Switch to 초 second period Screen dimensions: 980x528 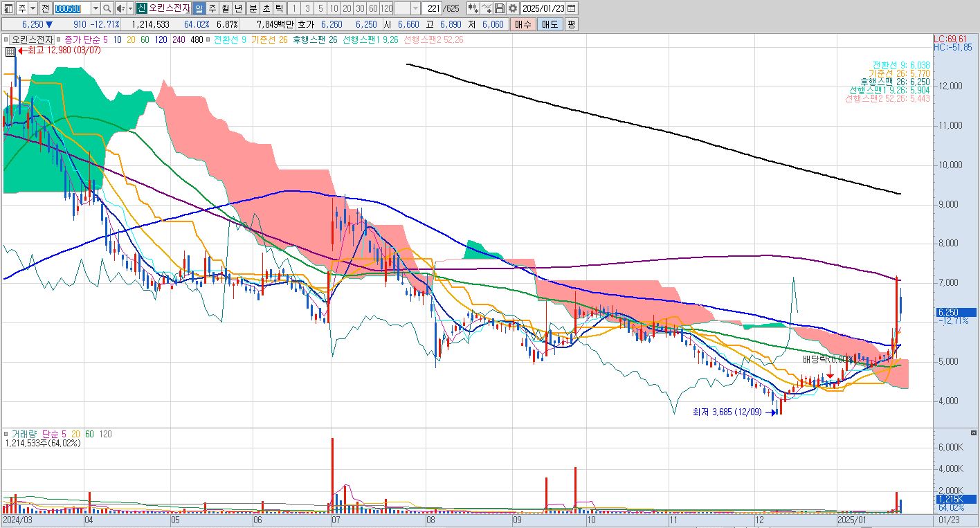(266, 8)
